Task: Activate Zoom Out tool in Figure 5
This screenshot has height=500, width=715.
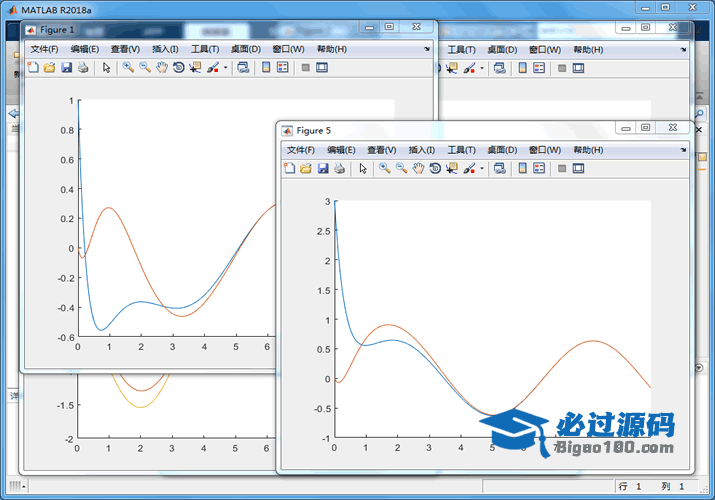Action: [401, 168]
